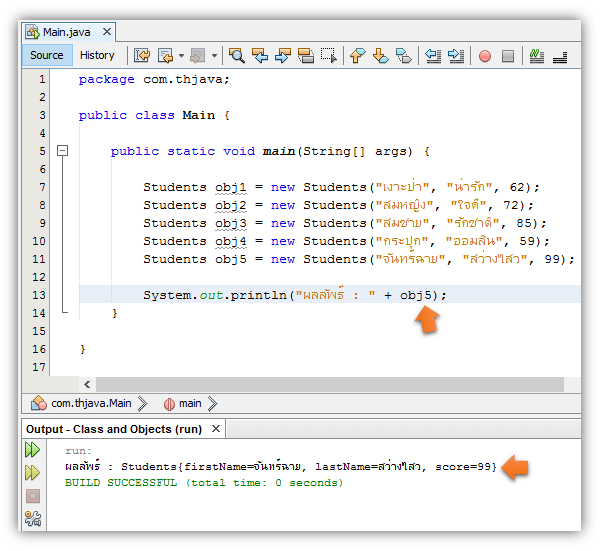Screen dimensions: 602x551
Task: Click the BUILD SUCCESSFUL output line
Action: click(x=204, y=483)
